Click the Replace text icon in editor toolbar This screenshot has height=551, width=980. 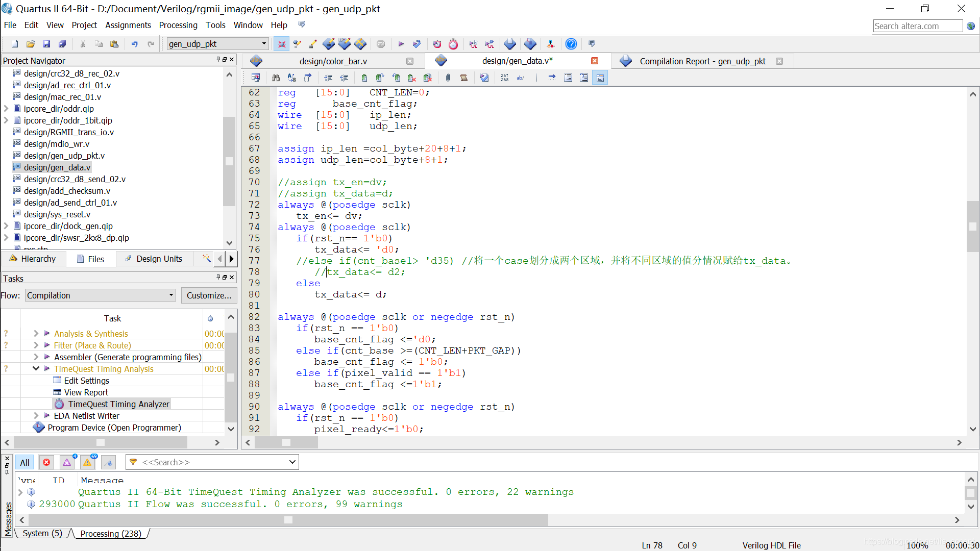[292, 78]
